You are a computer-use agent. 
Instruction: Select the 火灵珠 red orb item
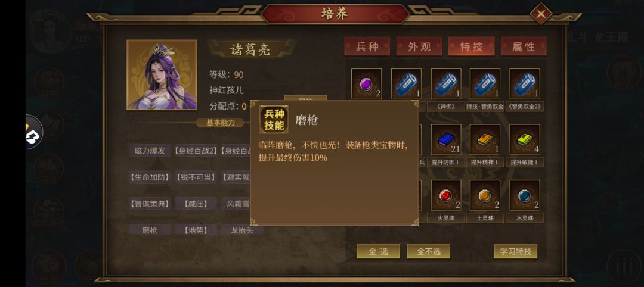(x=445, y=195)
